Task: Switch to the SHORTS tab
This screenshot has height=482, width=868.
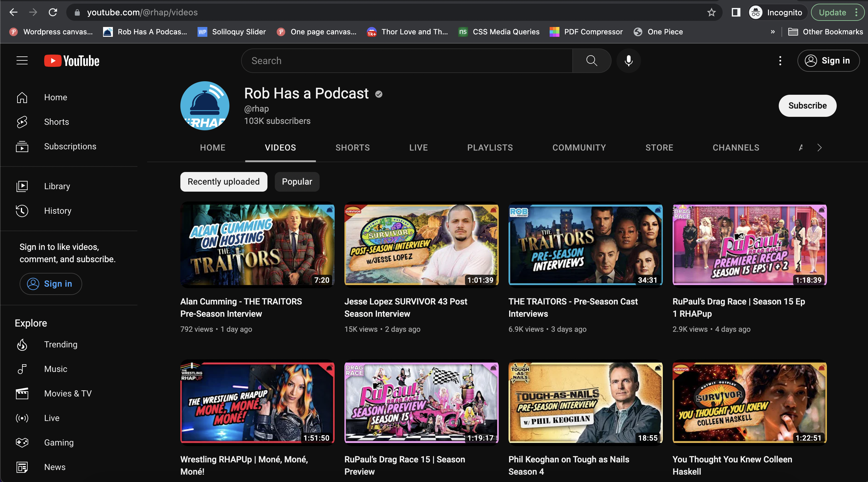Action: (352, 147)
